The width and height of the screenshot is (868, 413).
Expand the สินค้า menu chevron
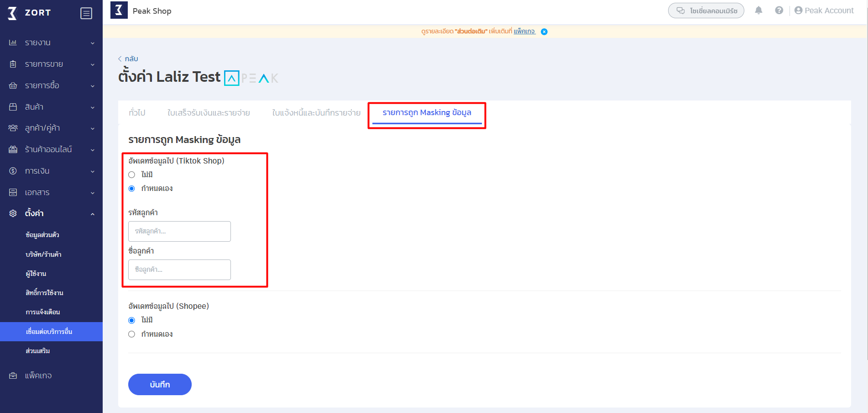(93, 107)
